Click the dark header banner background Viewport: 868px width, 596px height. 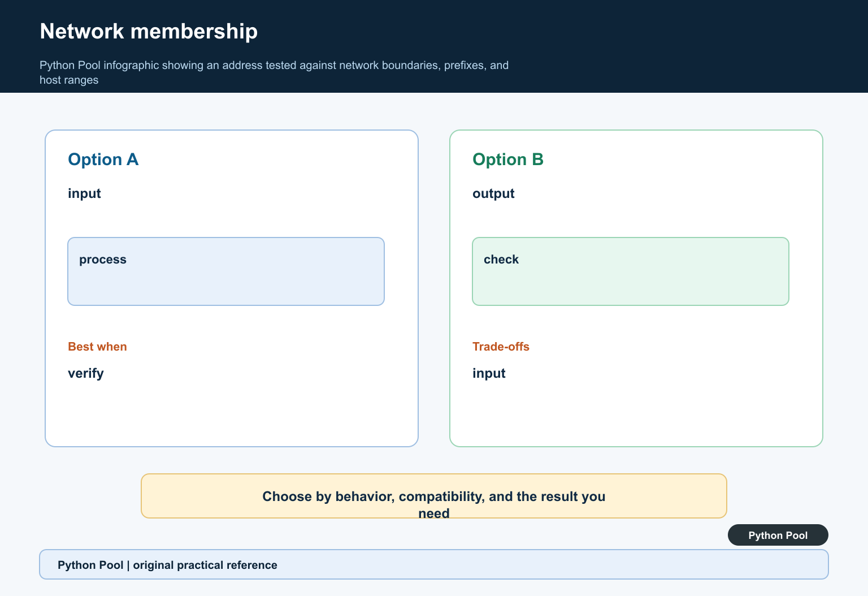[x=678, y=46]
